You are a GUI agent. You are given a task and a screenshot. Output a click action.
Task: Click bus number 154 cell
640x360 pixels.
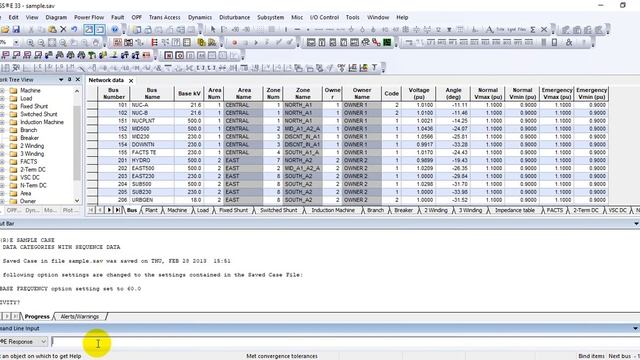tap(114, 144)
